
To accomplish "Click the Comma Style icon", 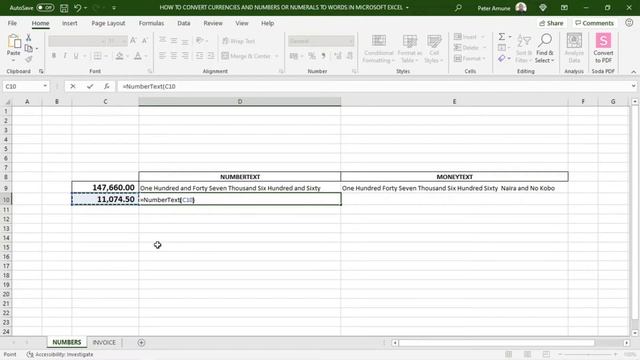I will [x=324, y=56].
